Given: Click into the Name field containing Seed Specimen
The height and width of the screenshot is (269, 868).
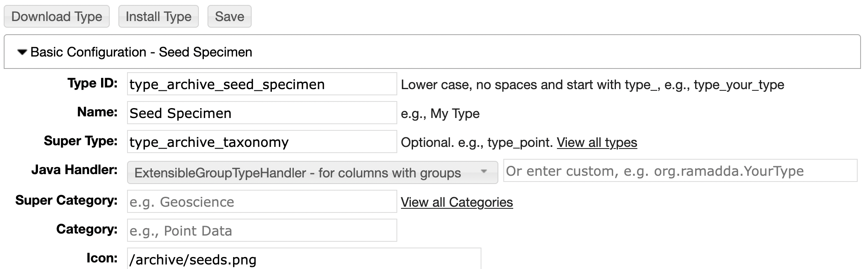Looking at the screenshot, I should click(x=262, y=113).
